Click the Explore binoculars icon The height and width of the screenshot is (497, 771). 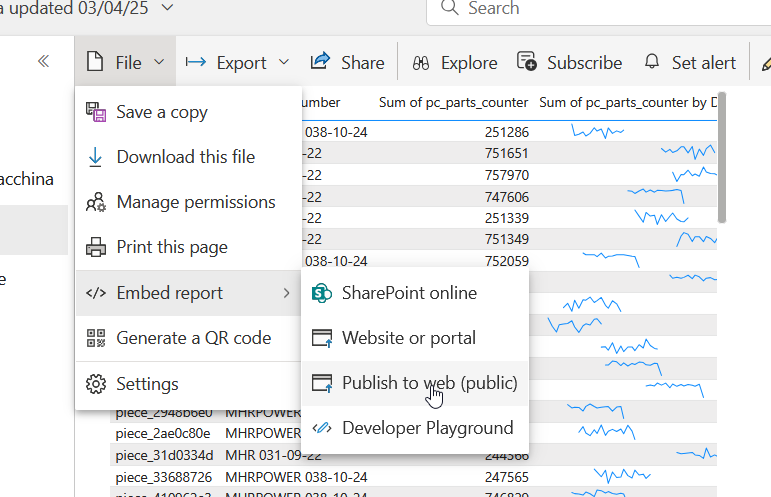(x=421, y=63)
